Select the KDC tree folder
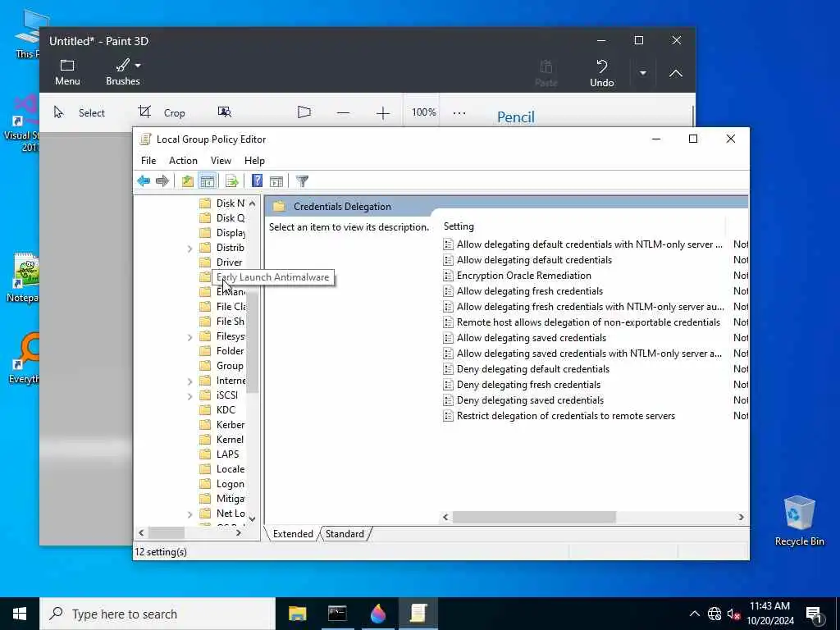The height and width of the screenshot is (630, 840). pyautogui.click(x=226, y=410)
